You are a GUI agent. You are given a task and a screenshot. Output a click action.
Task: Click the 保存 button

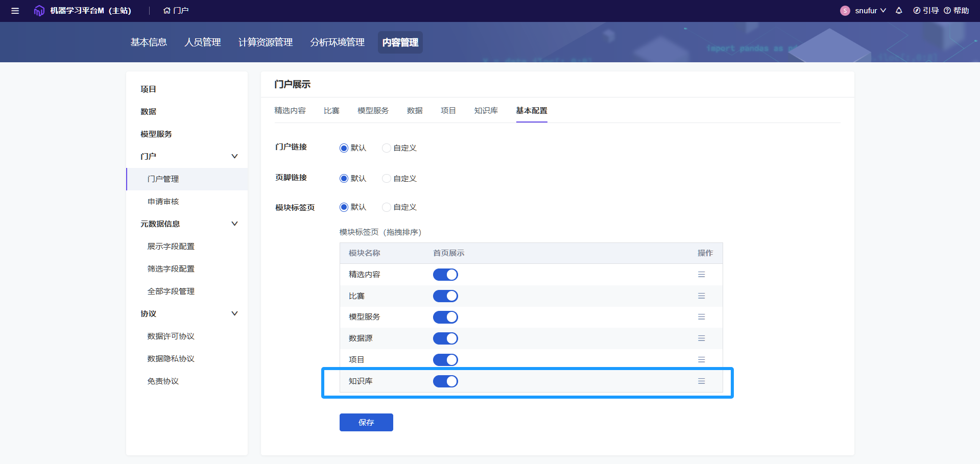click(366, 422)
